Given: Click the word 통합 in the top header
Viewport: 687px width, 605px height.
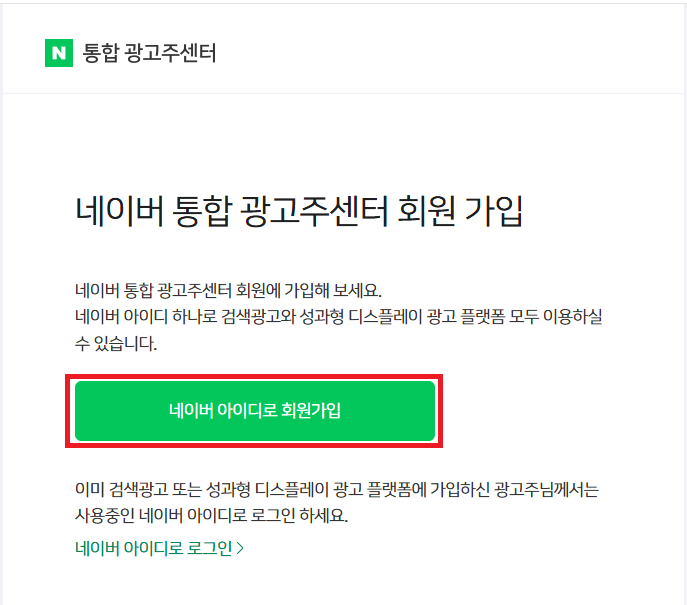Looking at the screenshot, I should 100,53.
